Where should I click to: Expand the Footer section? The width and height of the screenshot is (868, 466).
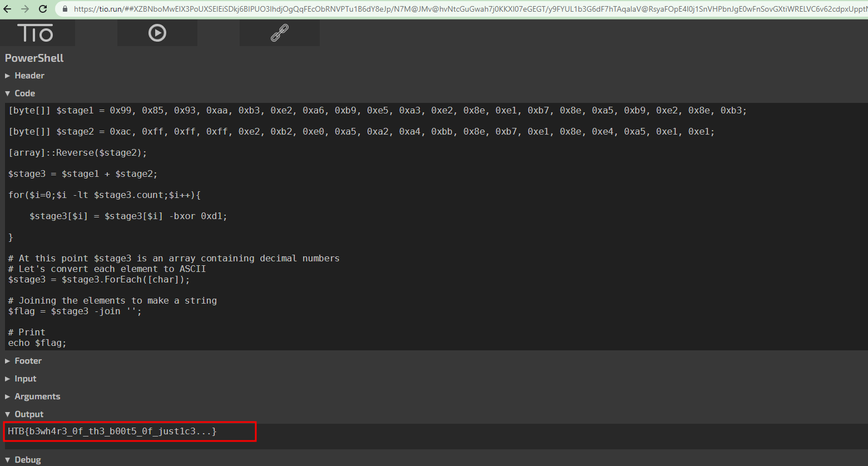coord(28,361)
